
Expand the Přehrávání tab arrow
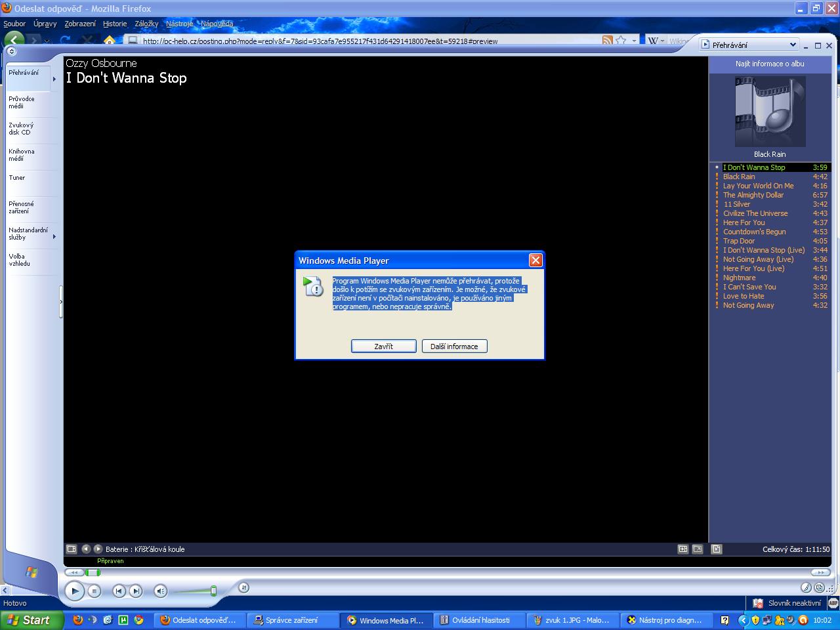54,79
